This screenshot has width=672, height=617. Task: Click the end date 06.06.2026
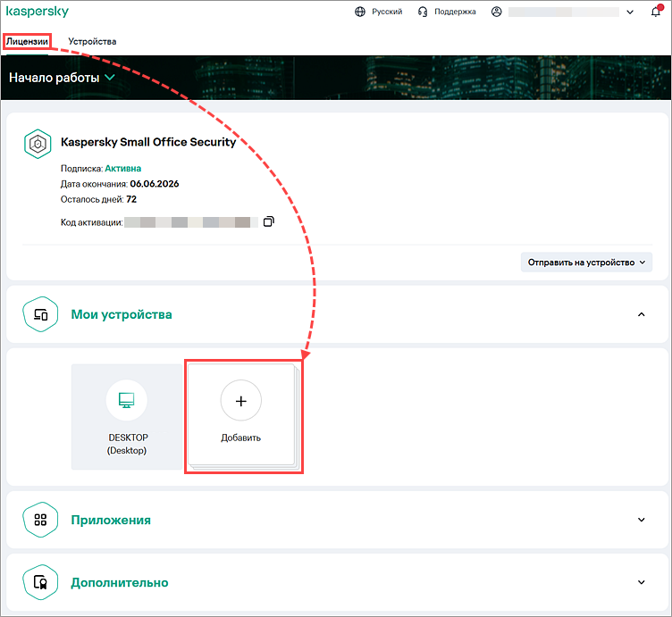[155, 184]
